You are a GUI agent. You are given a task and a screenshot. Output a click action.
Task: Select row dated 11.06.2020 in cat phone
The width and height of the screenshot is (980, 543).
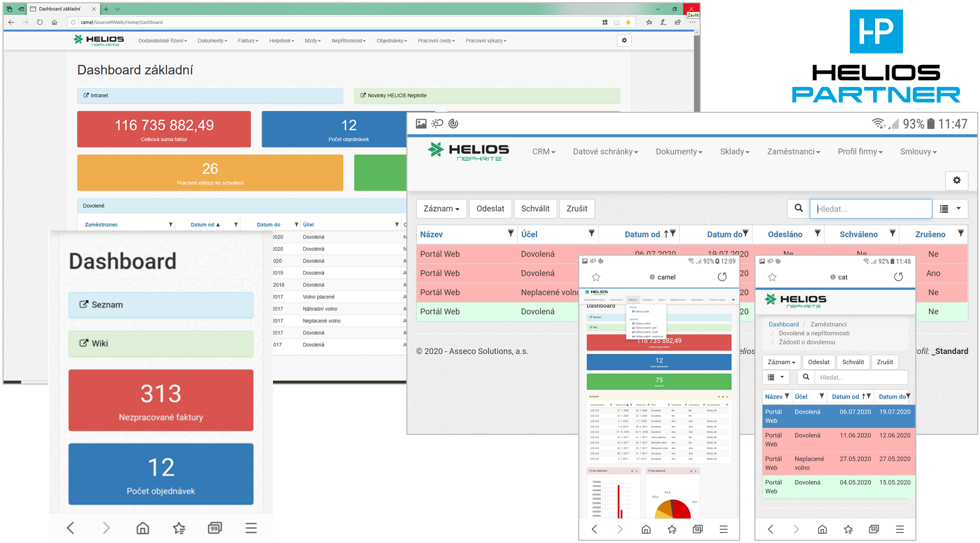(839, 440)
